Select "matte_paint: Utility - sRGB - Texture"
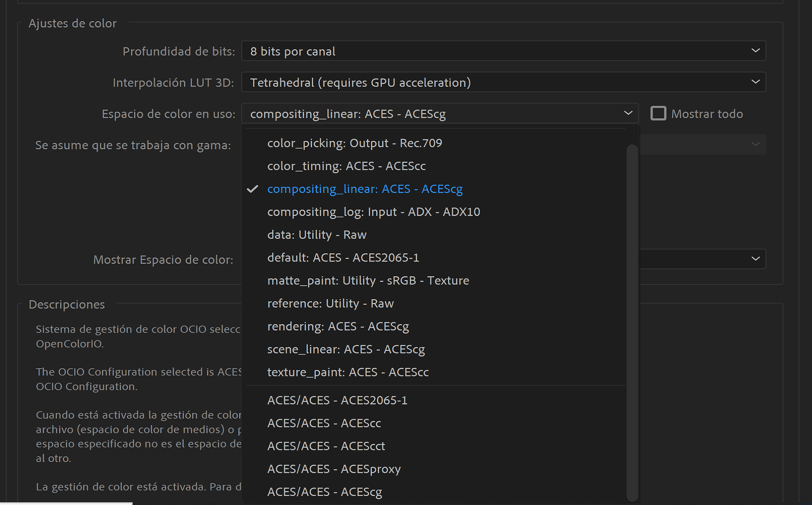 pyautogui.click(x=368, y=280)
